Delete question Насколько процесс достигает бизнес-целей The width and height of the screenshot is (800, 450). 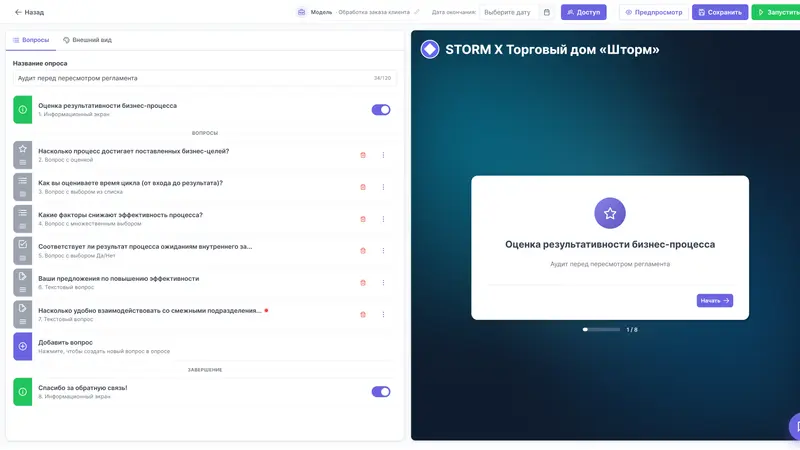[x=363, y=155]
